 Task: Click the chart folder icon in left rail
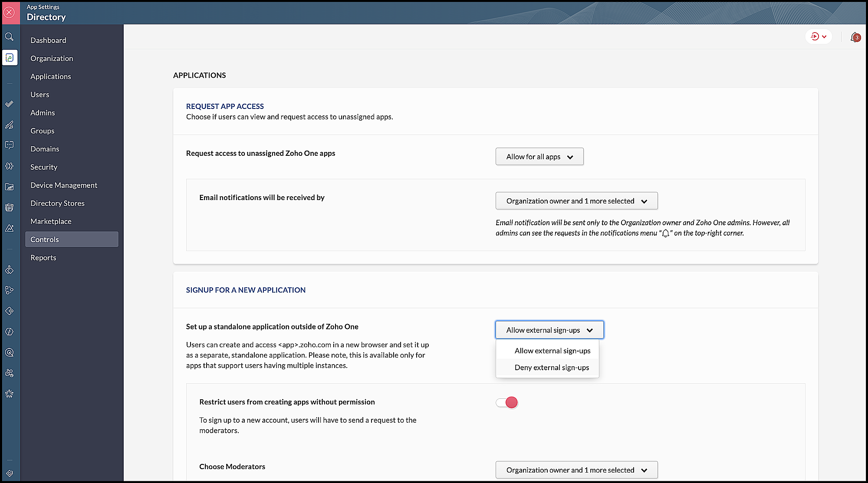9,187
